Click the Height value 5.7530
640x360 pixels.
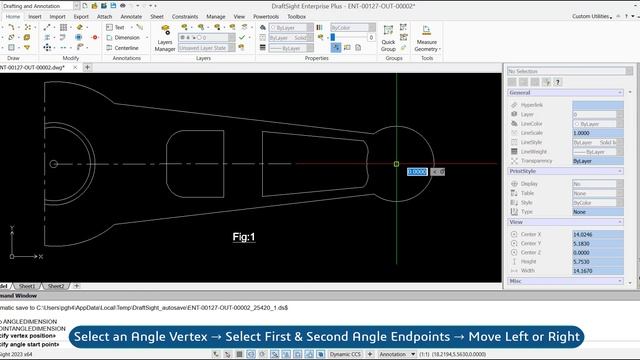598,262
